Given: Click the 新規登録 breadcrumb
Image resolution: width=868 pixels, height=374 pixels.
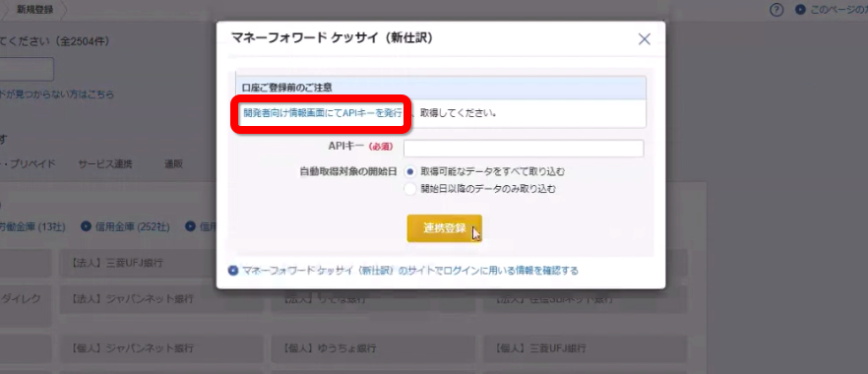Looking at the screenshot, I should tap(34, 10).
